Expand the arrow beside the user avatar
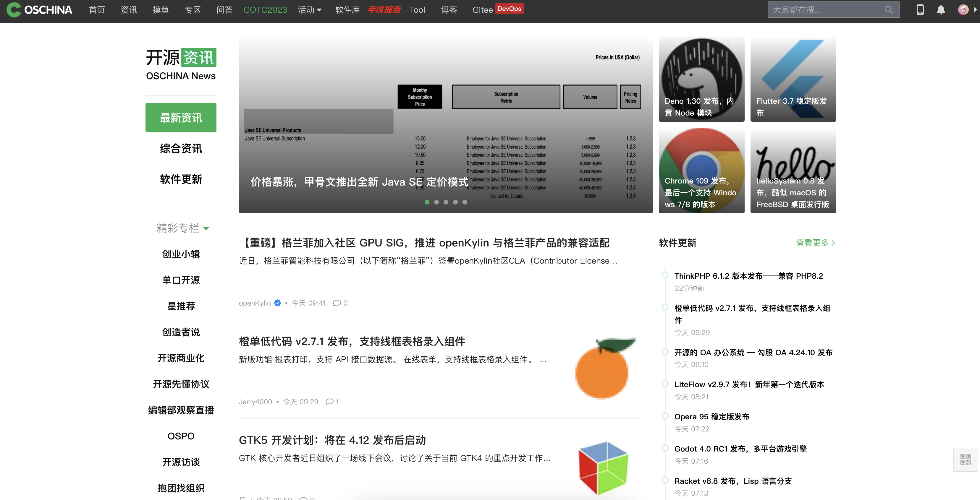Viewport: 980px width, 500px height. point(975,10)
